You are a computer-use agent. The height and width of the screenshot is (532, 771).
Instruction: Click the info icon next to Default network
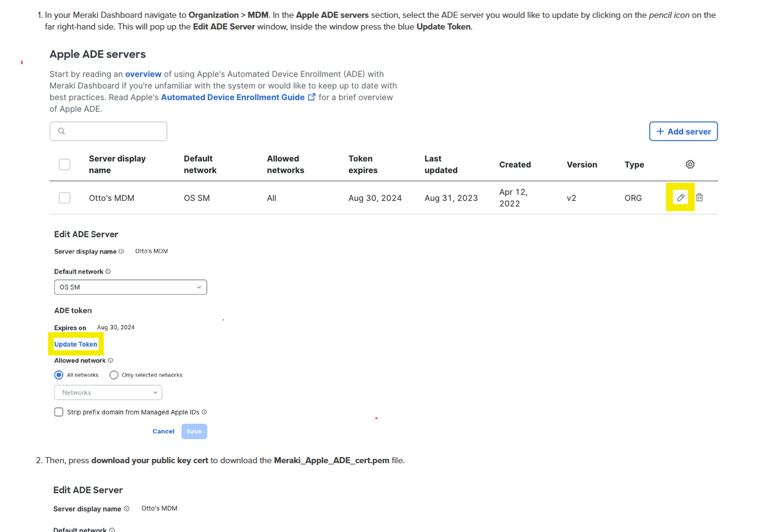click(x=108, y=271)
